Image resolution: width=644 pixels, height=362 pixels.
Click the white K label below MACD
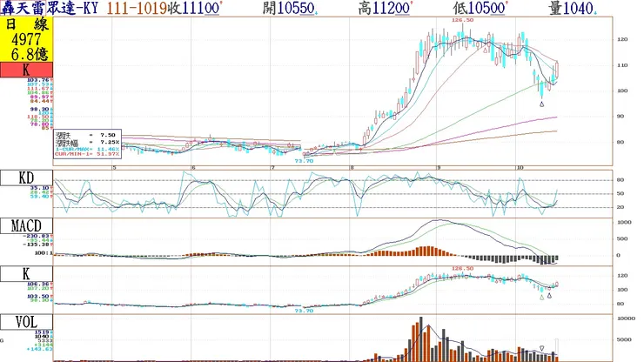pos(26,273)
